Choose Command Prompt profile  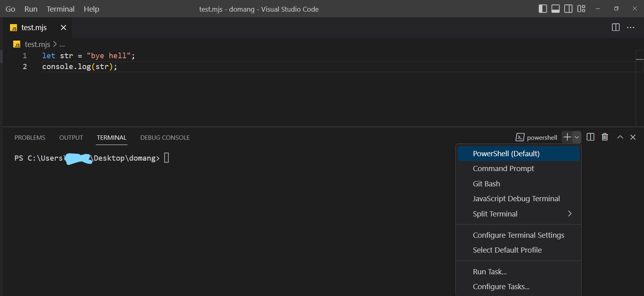click(518, 169)
